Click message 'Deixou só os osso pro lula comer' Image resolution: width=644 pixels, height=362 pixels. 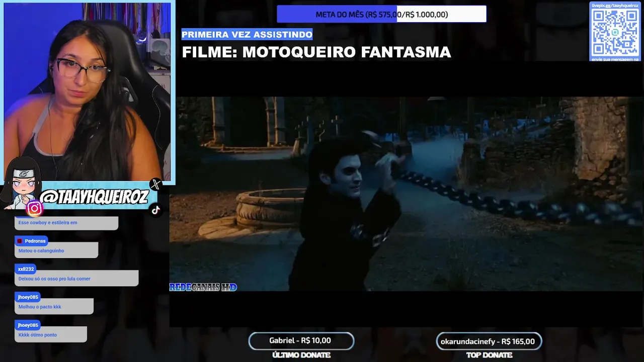click(54, 279)
